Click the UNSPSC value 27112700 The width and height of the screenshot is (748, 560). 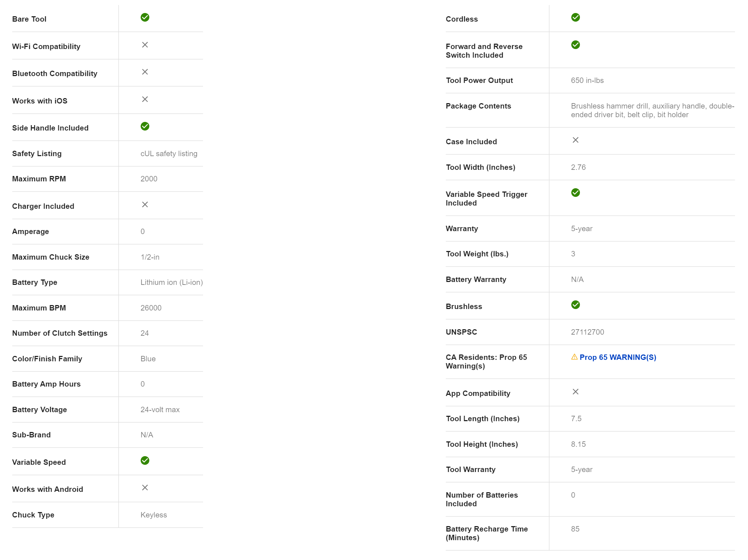(587, 332)
